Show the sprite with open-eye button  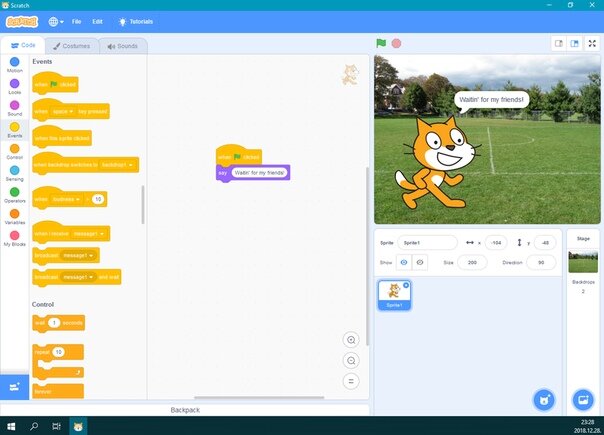(404, 262)
